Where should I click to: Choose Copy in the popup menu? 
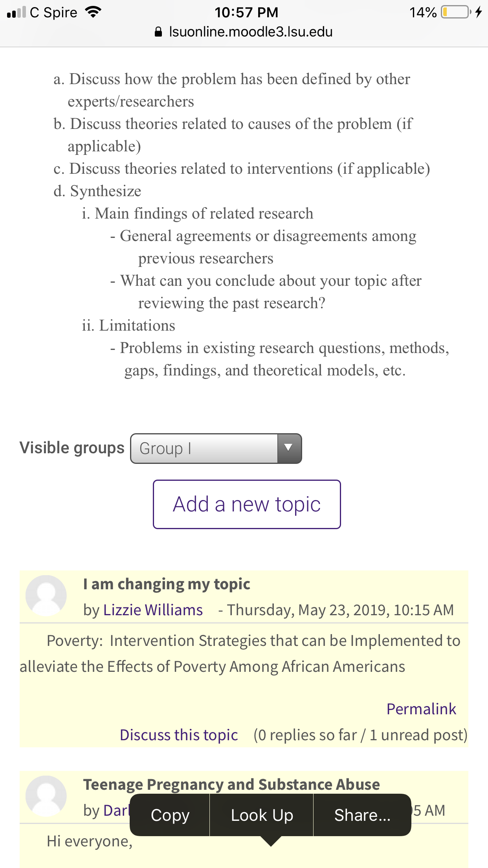pyautogui.click(x=170, y=815)
